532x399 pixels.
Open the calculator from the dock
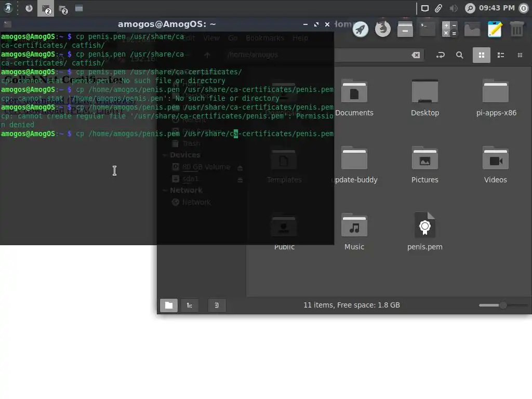pos(450,29)
